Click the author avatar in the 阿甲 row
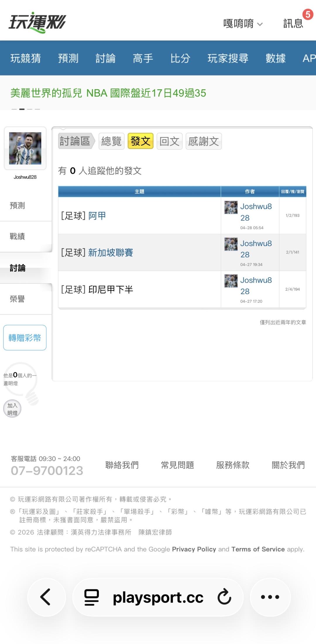 point(231,207)
